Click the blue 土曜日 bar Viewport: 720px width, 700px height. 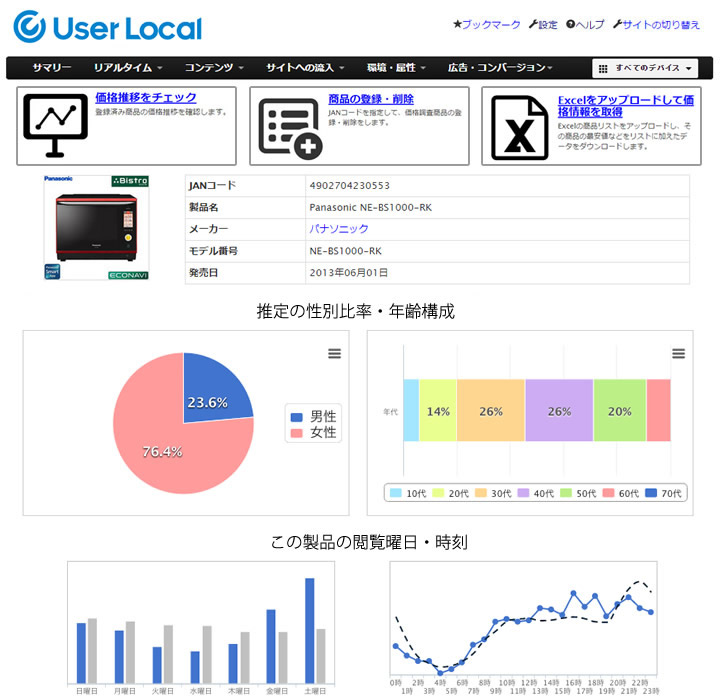coord(310,631)
